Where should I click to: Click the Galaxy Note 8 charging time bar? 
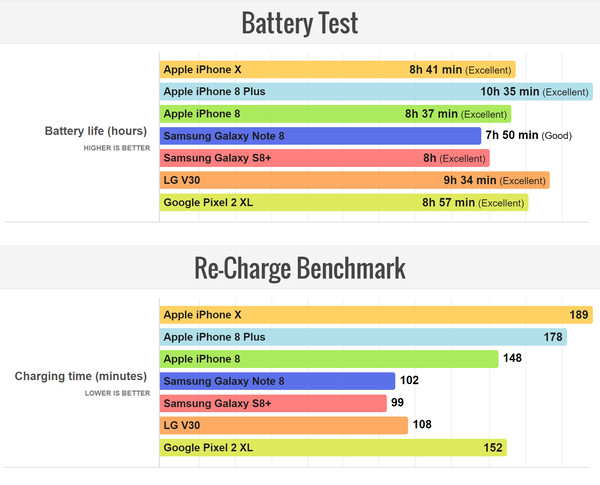[x=277, y=381]
